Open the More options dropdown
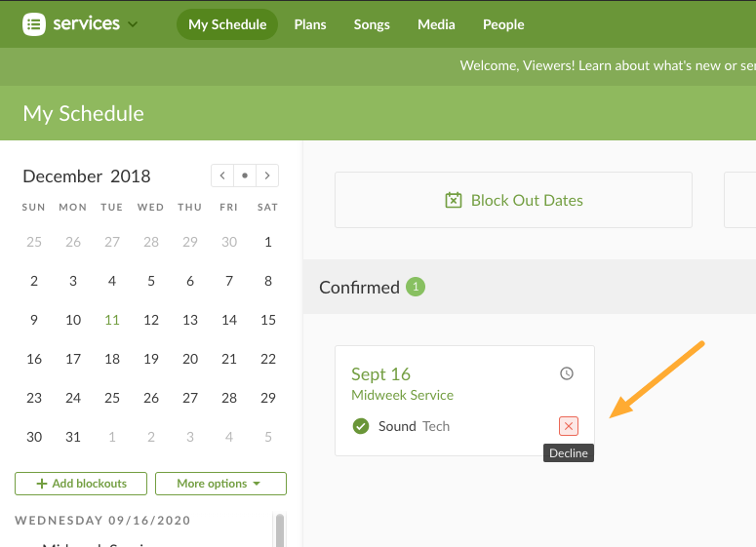756x547 pixels. (x=220, y=484)
